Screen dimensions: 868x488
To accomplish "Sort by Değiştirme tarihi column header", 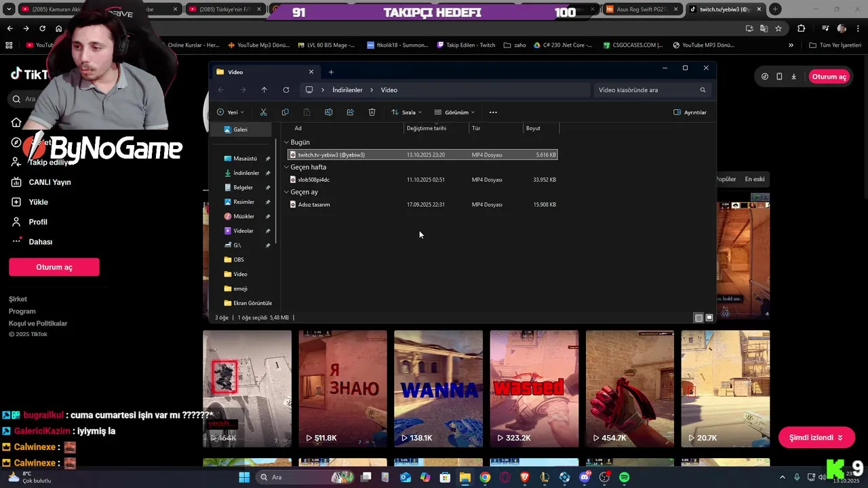I will [436, 128].
